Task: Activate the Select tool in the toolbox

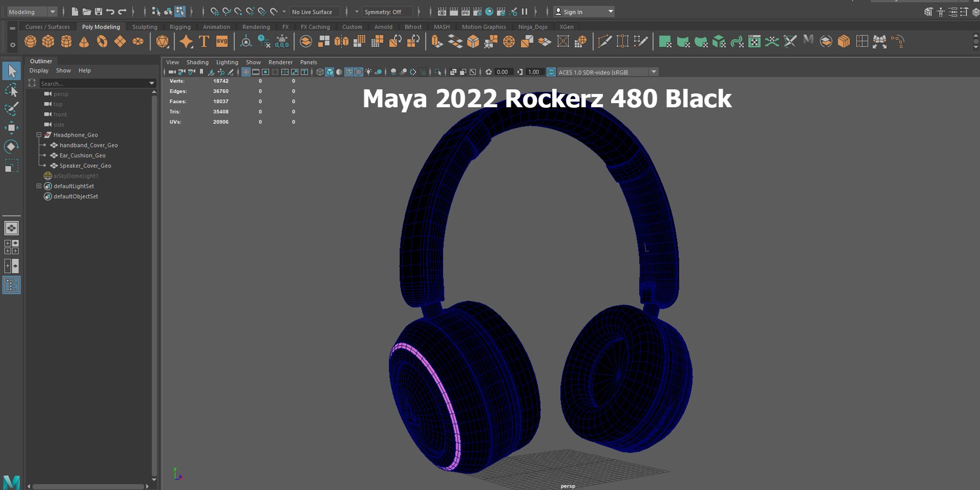Action: (11, 71)
